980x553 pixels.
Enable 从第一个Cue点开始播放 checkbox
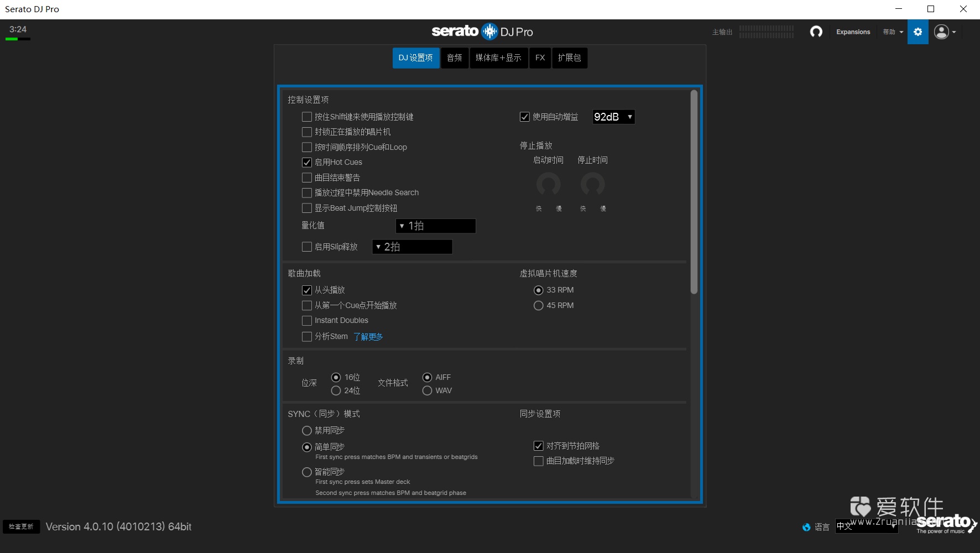pos(307,305)
